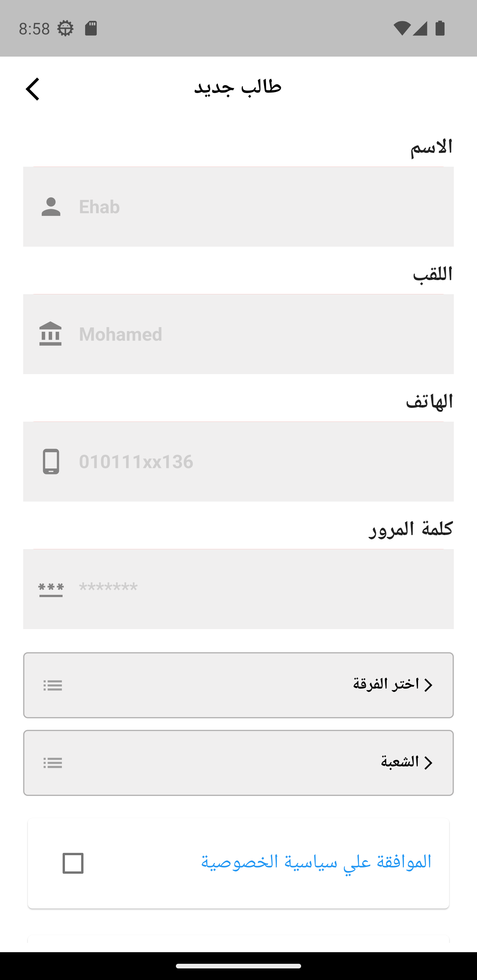Tap the settings gear status bar icon

pyautogui.click(x=65, y=28)
